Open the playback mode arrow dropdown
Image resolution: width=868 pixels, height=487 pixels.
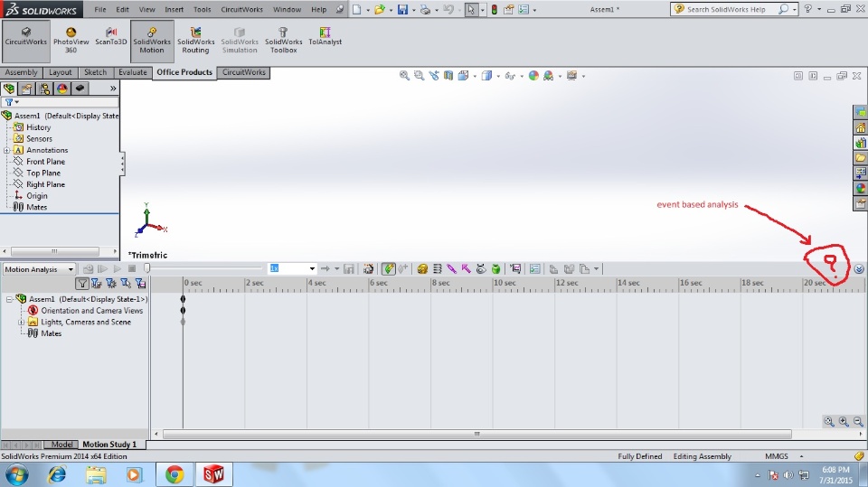coord(336,269)
